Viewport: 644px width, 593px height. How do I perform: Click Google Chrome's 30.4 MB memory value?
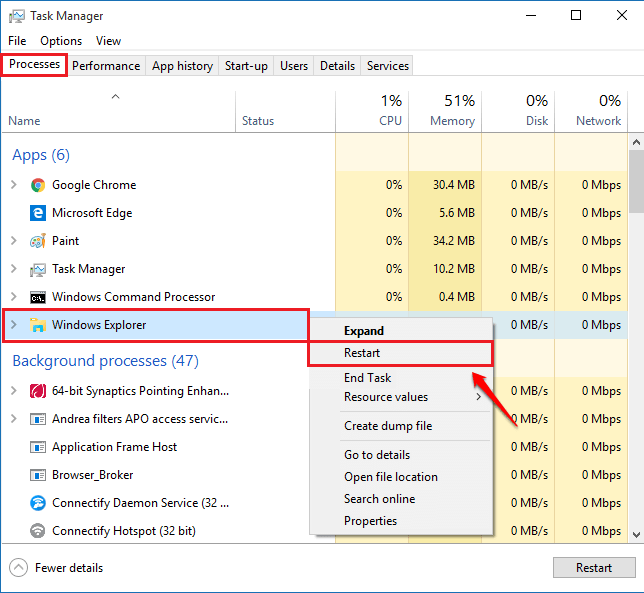pos(454,185)
